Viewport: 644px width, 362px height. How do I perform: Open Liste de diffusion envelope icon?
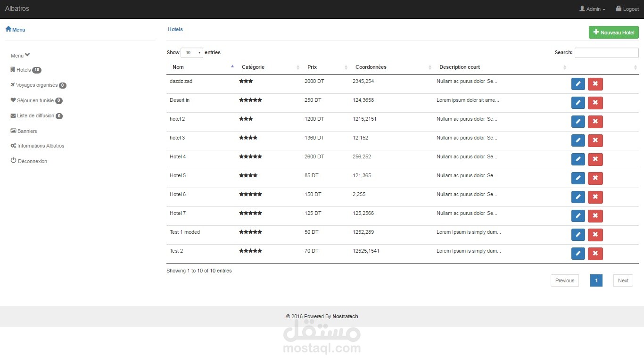tap(13, 115)
